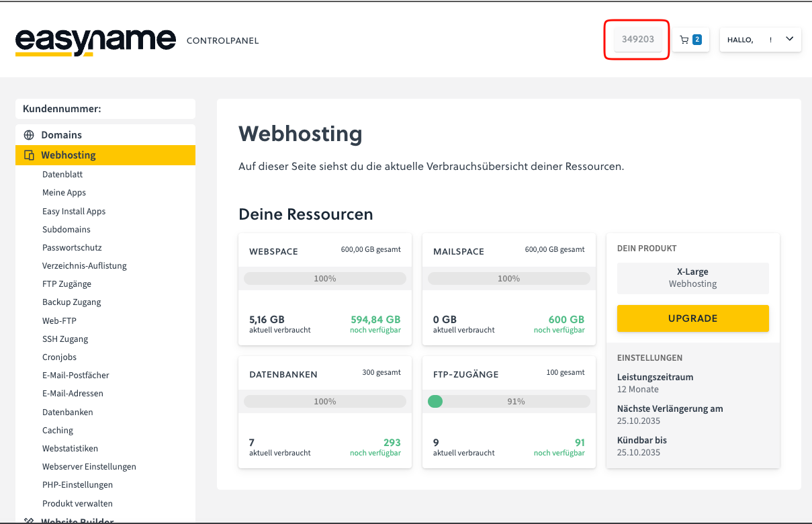The width and height of the screenshot is (812, 524).
Task: Click the Webspace usage progress bar
Action: pos(324,278)
